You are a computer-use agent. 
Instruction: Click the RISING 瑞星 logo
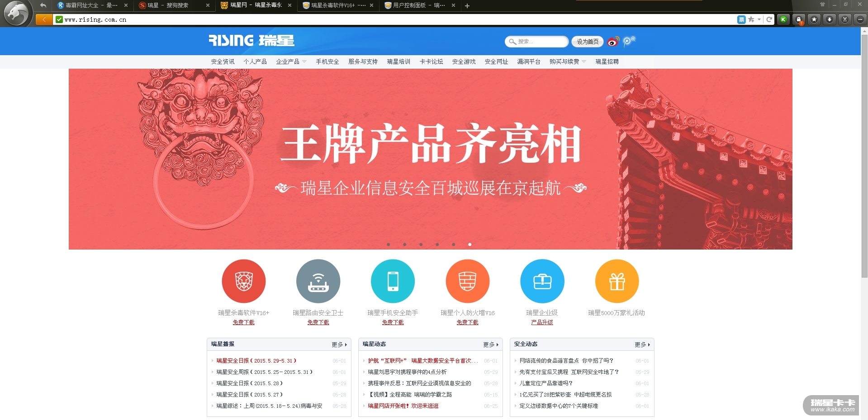point(251,41)
